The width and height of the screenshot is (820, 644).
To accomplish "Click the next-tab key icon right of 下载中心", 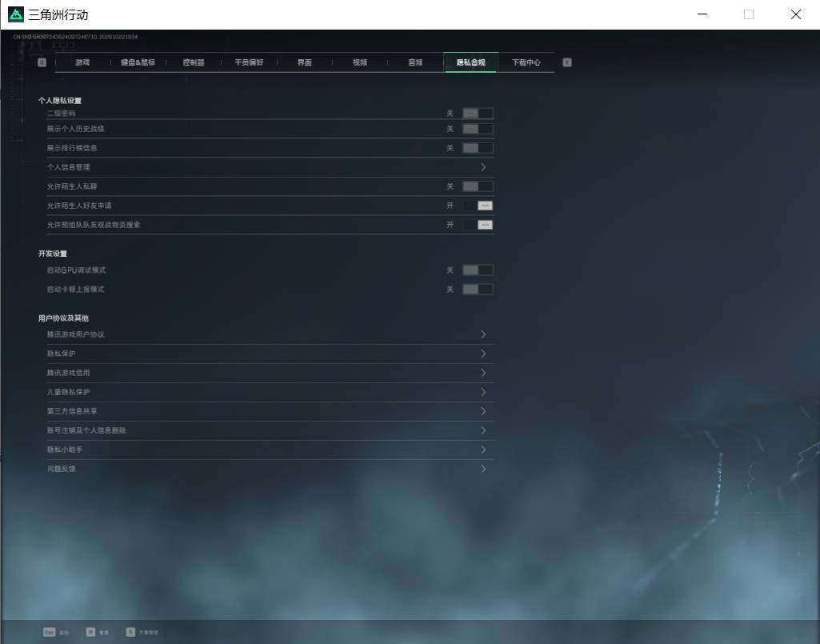I will point(567,62).
